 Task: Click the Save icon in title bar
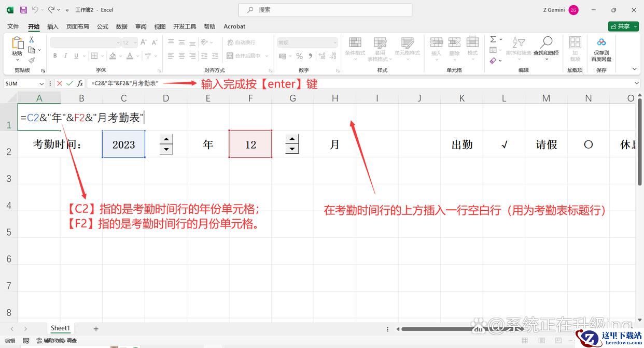23,10
